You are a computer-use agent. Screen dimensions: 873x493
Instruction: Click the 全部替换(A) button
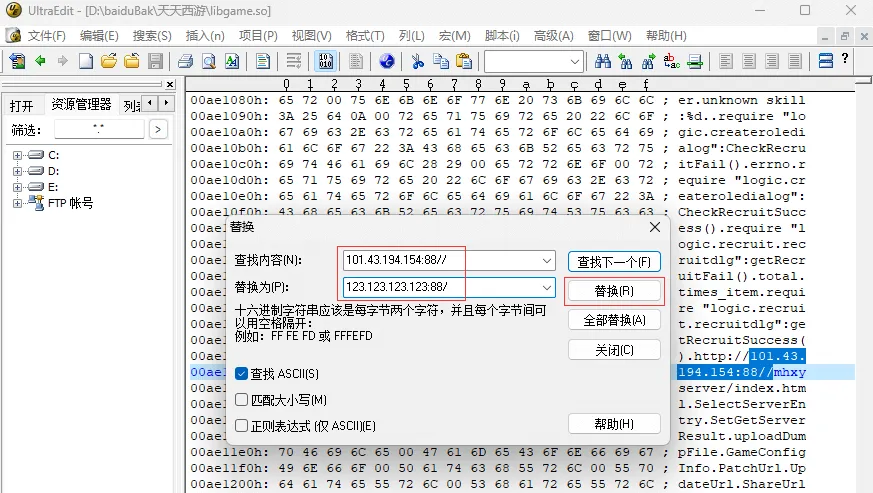coord(614,320)
